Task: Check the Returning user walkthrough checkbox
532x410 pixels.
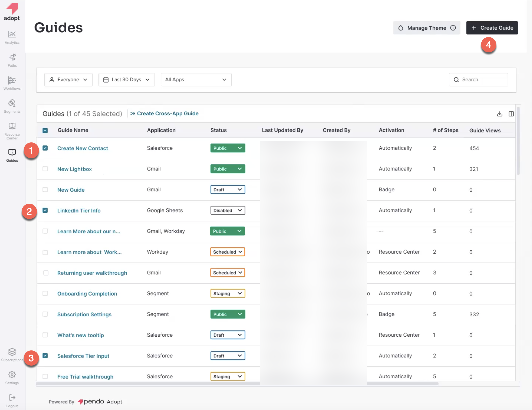Action: [46, 273]
